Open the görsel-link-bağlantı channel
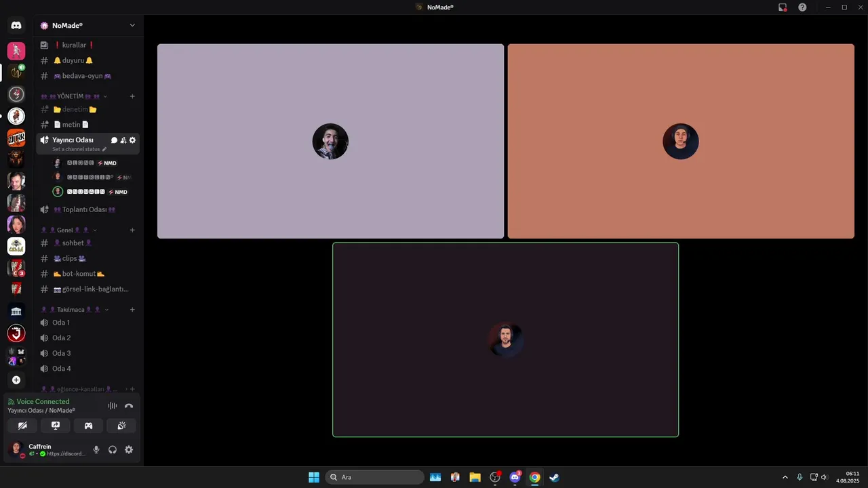Viewport: 868px width, 488px height. pos(88,289)
